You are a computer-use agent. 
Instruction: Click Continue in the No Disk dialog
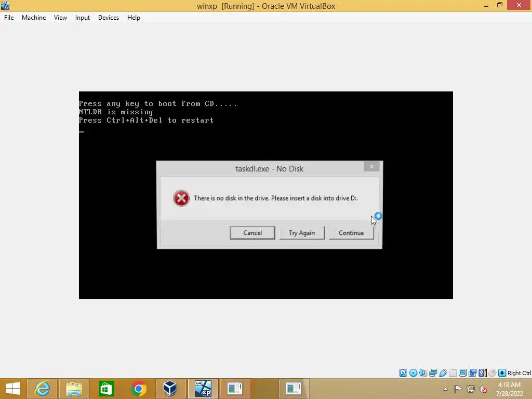351,233
